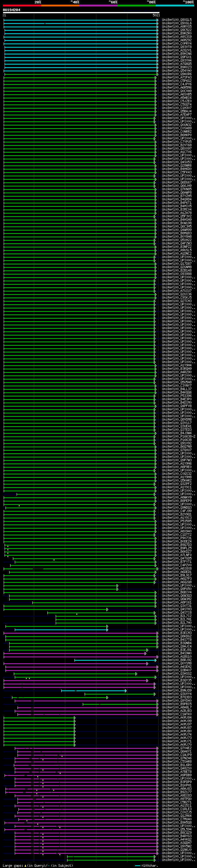Click the cyan ~100% identity legend segment

[x=175, y=6]
